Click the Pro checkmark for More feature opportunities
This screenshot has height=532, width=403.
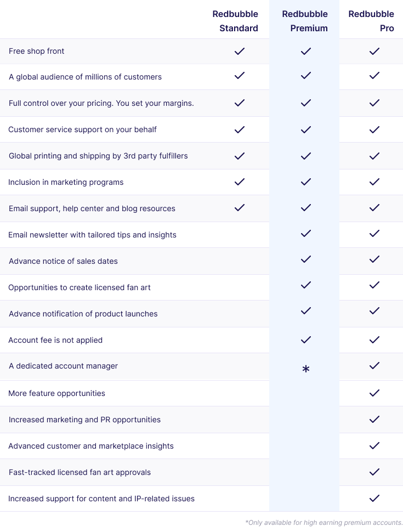[x=374, y=393]
